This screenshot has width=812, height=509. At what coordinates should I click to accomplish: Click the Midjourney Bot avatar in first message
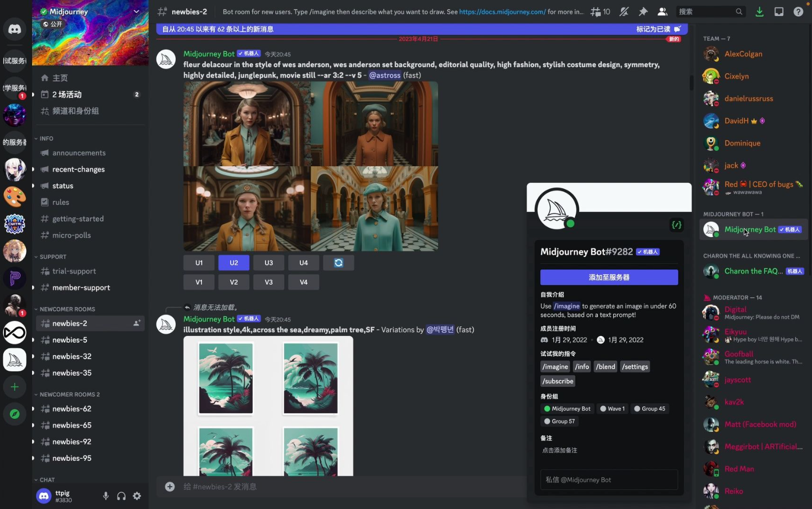coord(166,59)
